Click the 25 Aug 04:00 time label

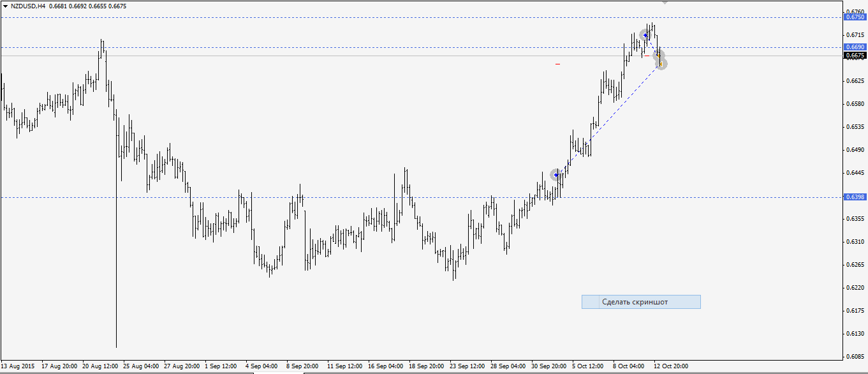(x=141, y=366)
